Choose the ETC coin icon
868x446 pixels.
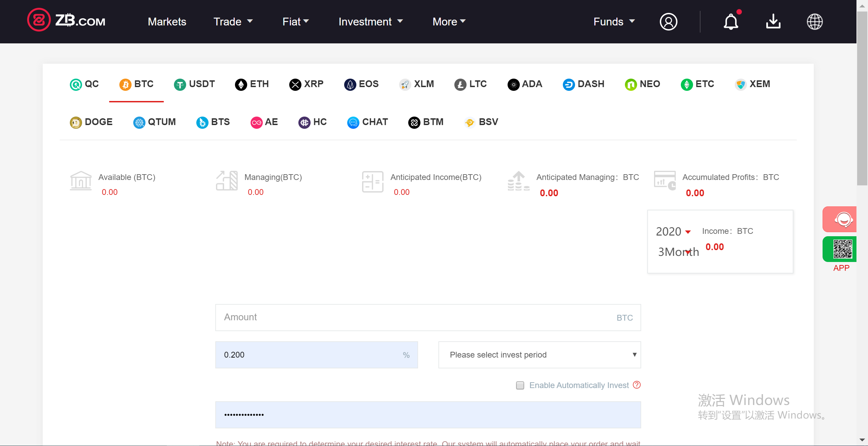(687, 84)
